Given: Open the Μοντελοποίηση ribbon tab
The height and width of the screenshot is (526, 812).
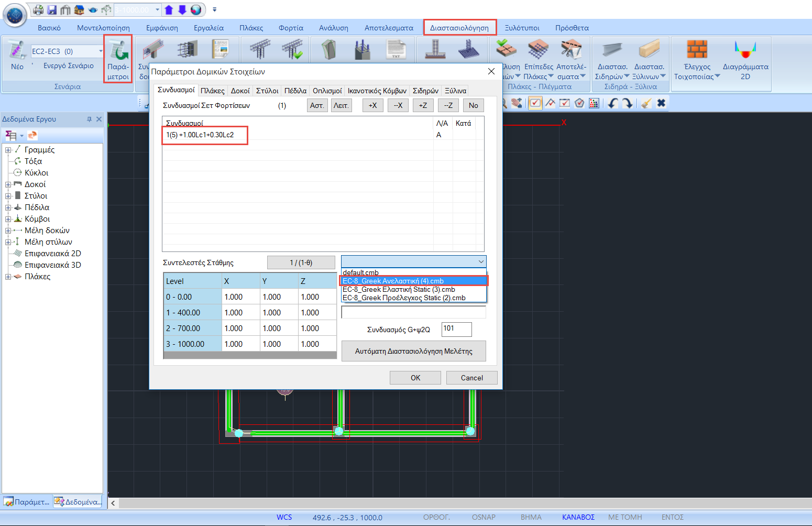Looking at the screenshot, I should point(103,28).
